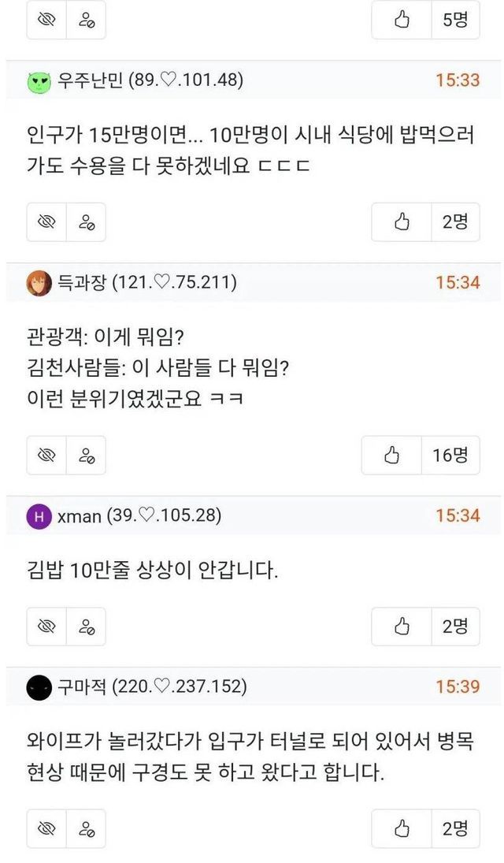
Task: Thumbs-up 득과장's comment
Action: tap(391, 456)
